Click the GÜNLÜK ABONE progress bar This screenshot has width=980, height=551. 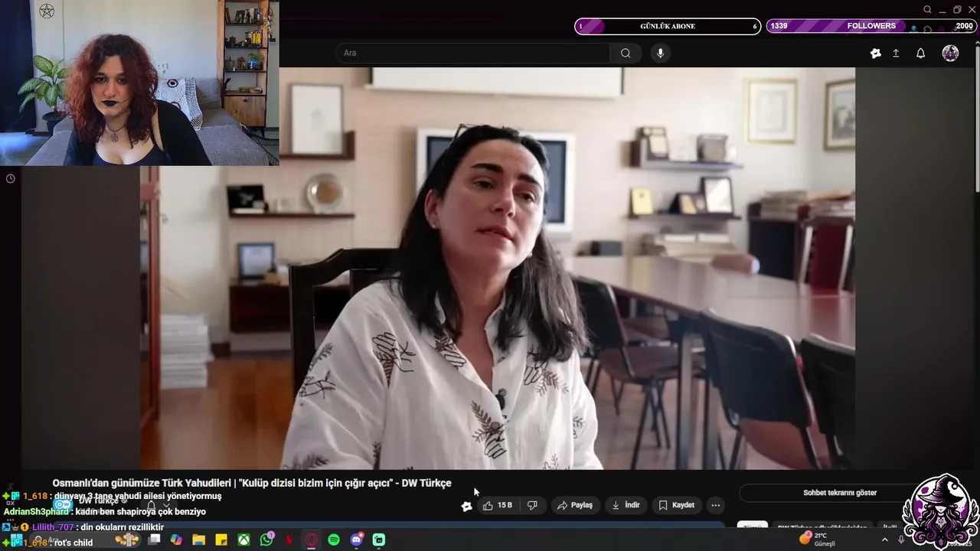[668, 26]
